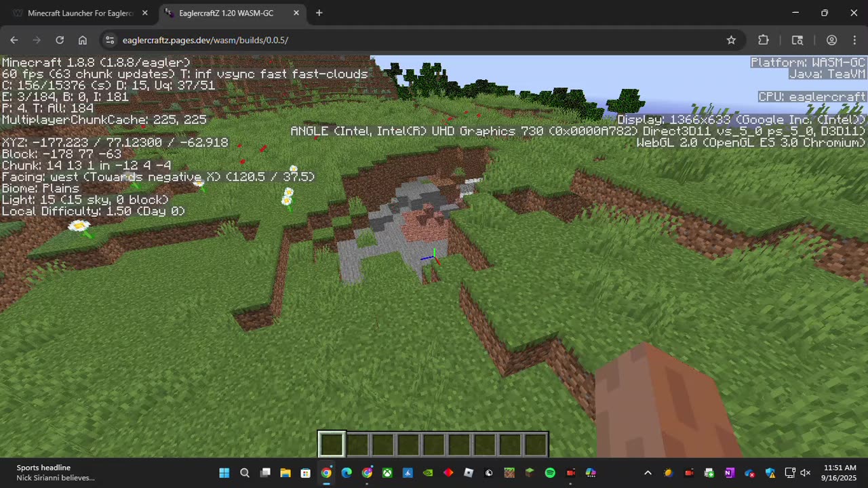Screen dimensions: 868x488
Task: Click the 'Block: -178 77 -63' debug line
Action: pyautogui.click(x=62, y=154)
